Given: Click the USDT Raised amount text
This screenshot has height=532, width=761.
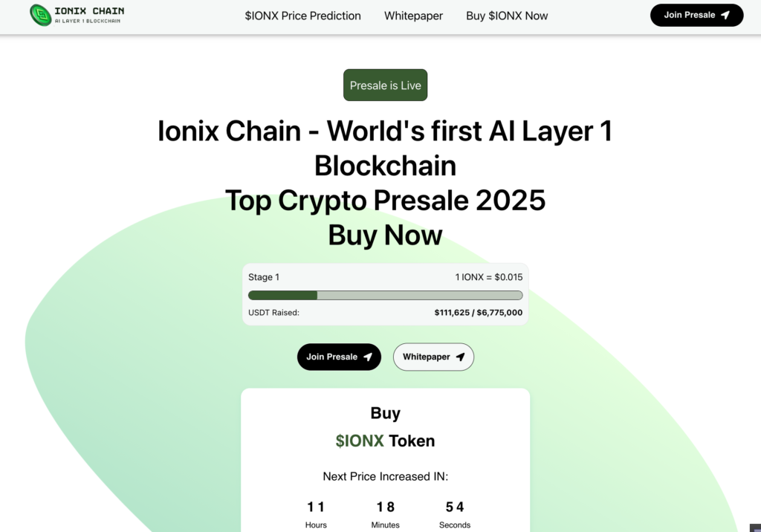Looking at the screenshot, I should point(478,313).
